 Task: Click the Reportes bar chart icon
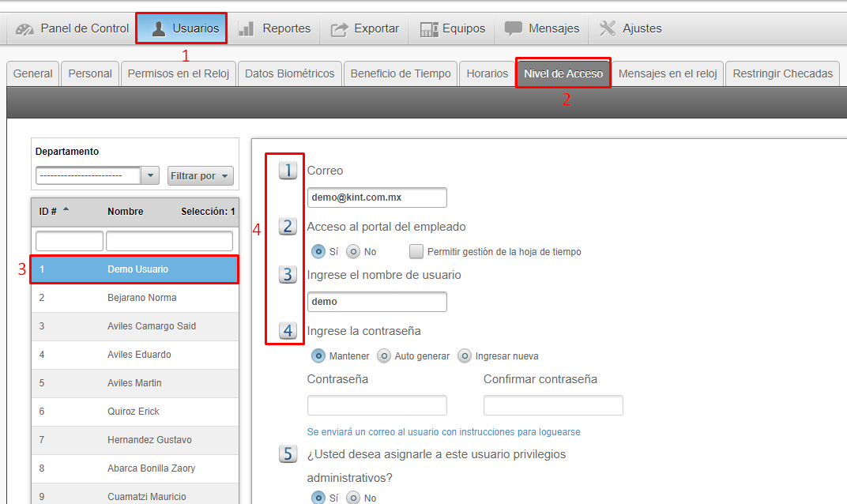point(247,29)
